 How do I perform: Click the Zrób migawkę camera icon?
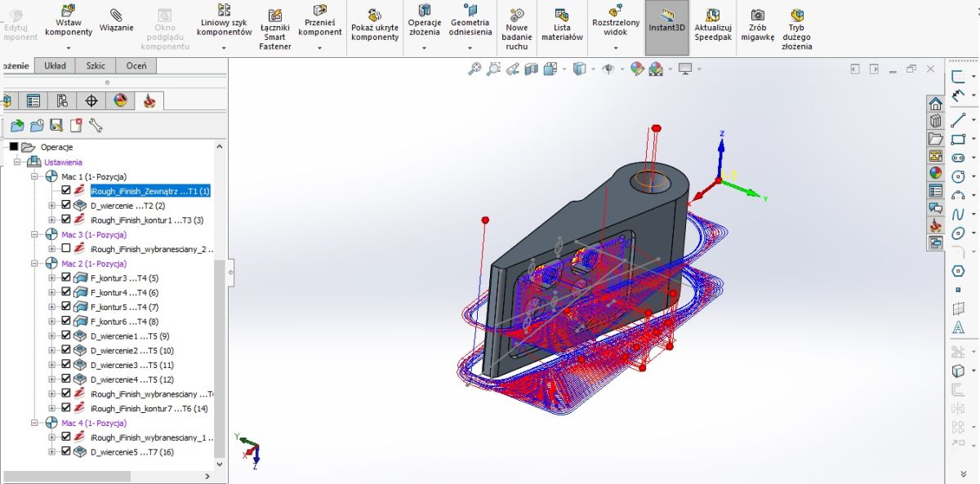point(757,15)
